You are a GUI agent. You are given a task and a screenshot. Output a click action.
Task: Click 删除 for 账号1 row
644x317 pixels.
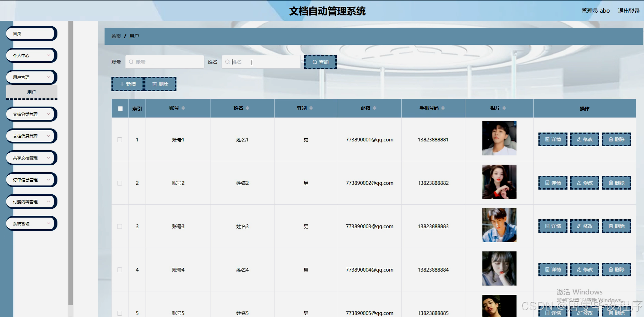(x=616, y=139)
